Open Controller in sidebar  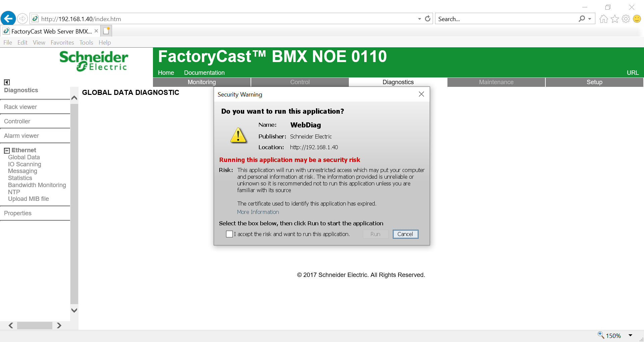[17, 121]
